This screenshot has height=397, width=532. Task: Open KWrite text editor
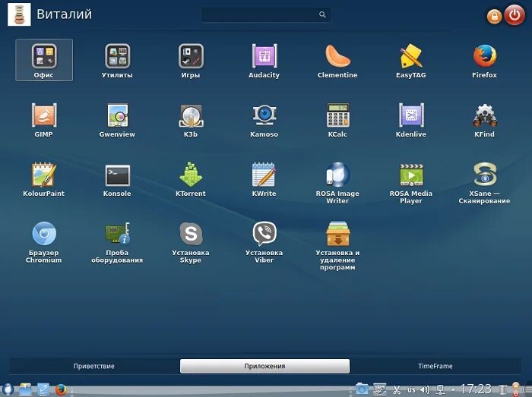click(x=264, y=179)
